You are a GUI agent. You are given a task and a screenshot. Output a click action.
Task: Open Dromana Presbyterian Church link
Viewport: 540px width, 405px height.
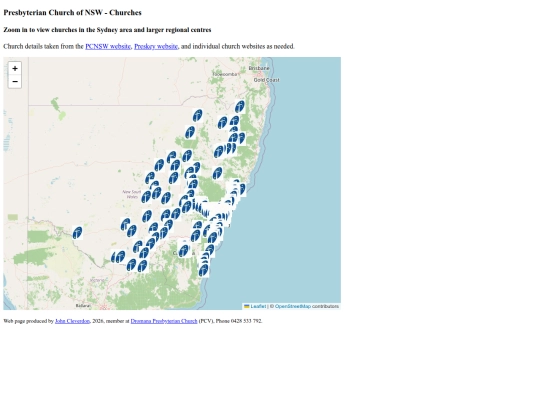click(164, 321)
